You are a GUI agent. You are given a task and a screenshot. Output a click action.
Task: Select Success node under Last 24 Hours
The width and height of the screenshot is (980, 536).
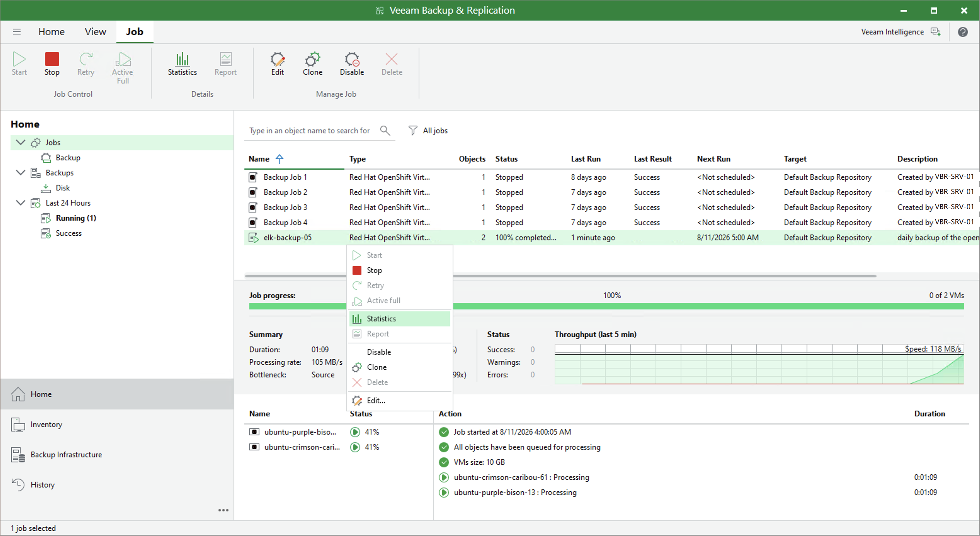(x=68, y=233)
